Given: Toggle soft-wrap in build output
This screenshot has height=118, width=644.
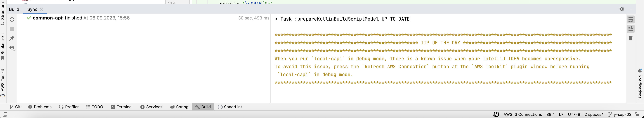Looking at the screenshot, I should pos(631,19).
